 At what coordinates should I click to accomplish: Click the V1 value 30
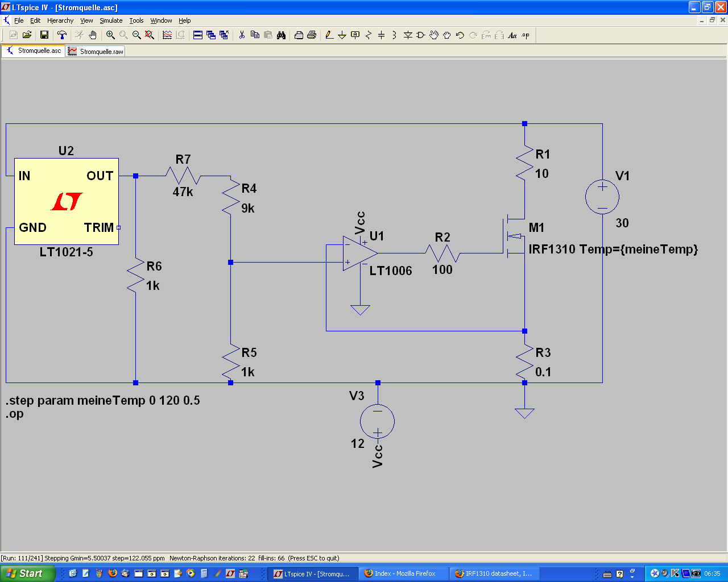tap(622, 223)
